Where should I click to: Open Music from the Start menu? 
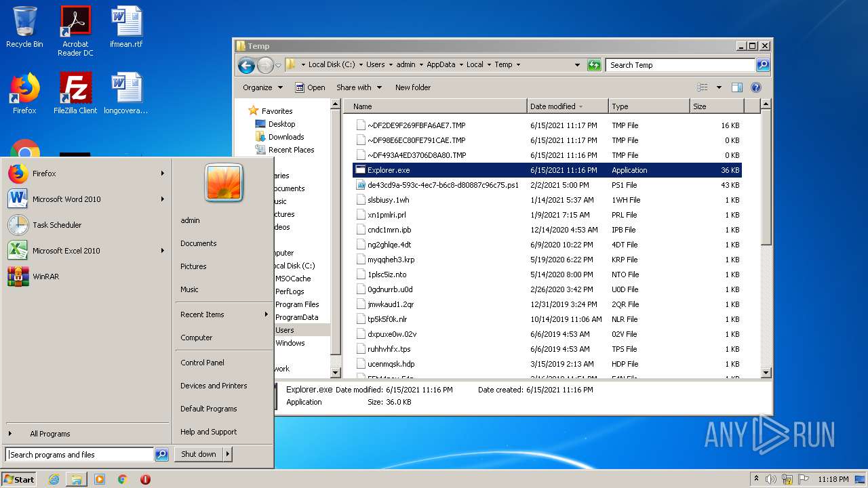click(189, 289)
